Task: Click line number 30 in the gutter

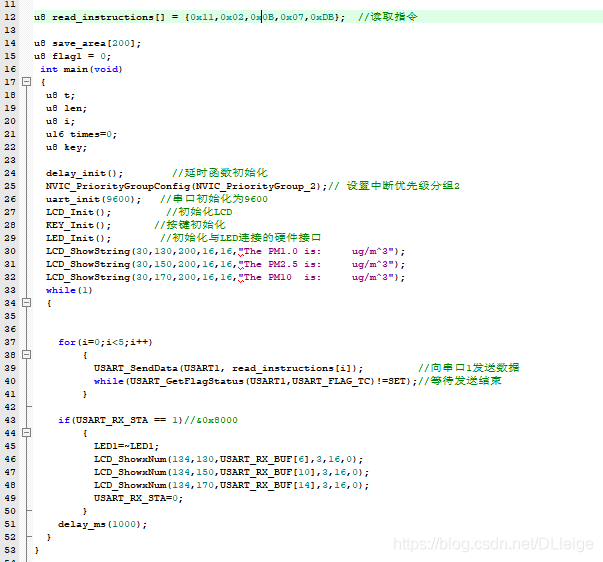Action: click(10, 251)
